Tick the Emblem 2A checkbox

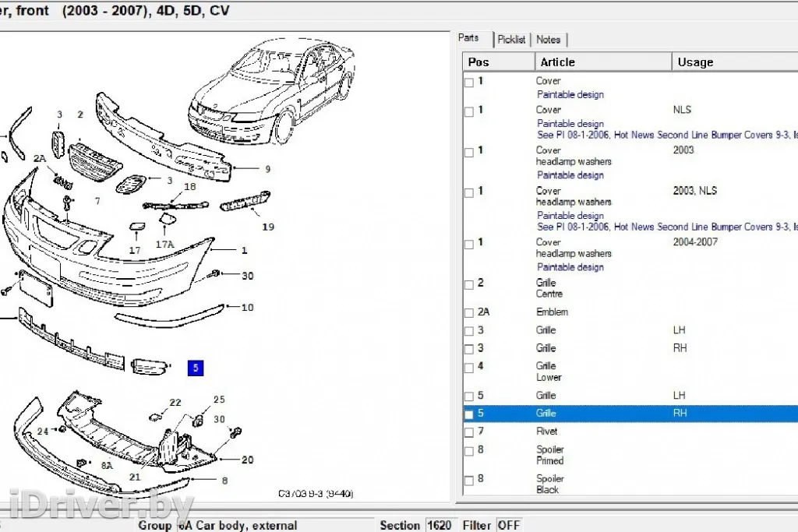[469, 313]
